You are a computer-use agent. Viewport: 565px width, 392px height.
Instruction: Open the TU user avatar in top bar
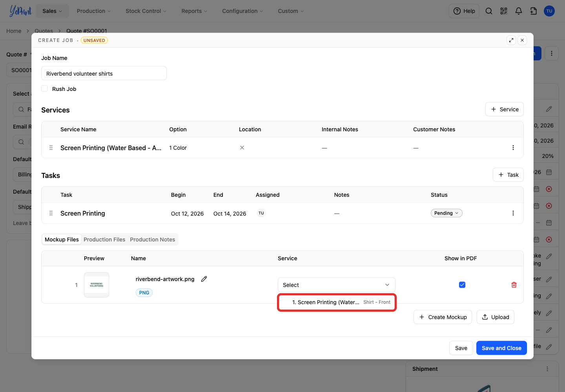(549, 11)
